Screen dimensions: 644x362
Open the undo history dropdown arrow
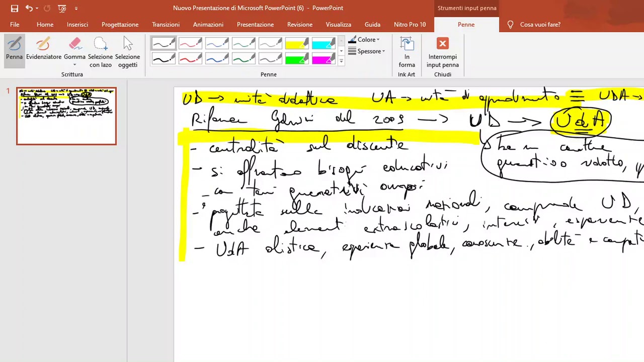37,8
